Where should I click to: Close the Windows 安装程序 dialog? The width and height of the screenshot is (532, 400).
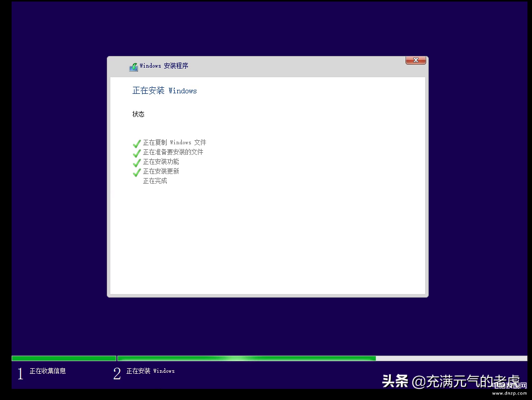pos(416,60)
